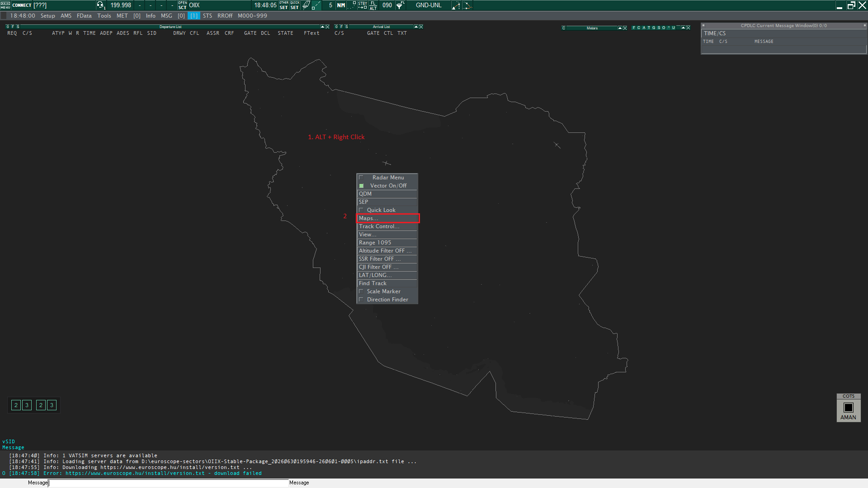Click the vector arrow icon right of GND-UNL
This screenshot has height=488, width=868.
(456, 5)
